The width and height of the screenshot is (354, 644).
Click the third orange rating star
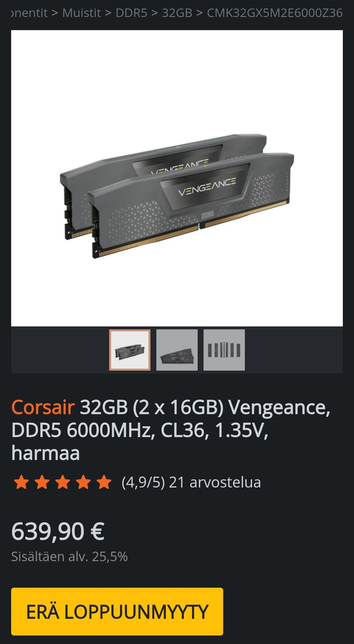click(63, 482)
